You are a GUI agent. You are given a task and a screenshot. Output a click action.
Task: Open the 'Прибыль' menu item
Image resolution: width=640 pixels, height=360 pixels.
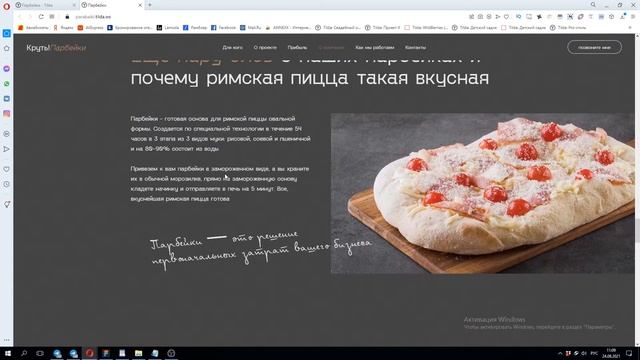click(x=297, y=47)
